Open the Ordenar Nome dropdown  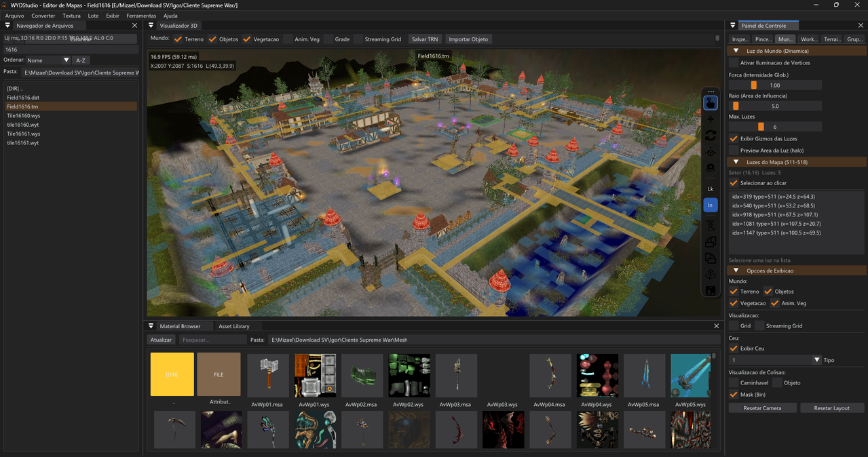tap(48, 60)
